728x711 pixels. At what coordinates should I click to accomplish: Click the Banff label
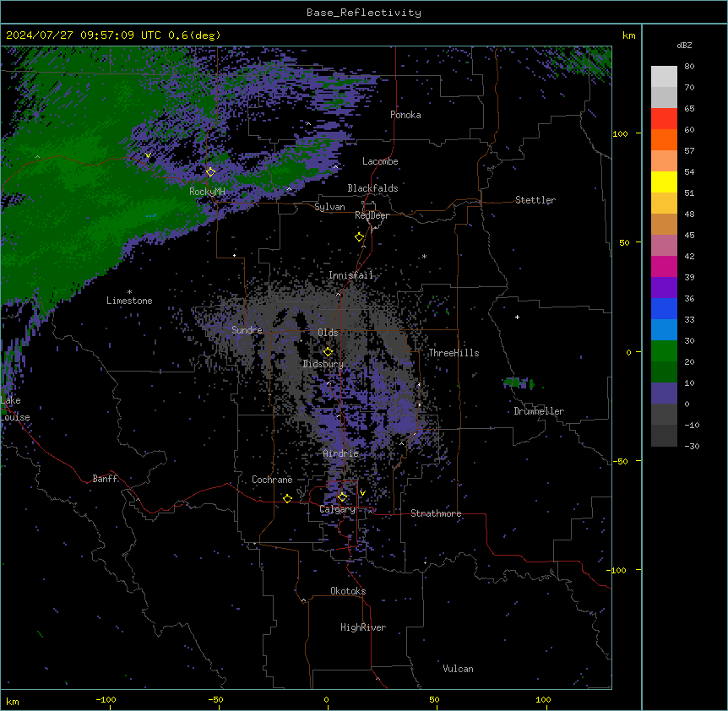pos(105,479)
